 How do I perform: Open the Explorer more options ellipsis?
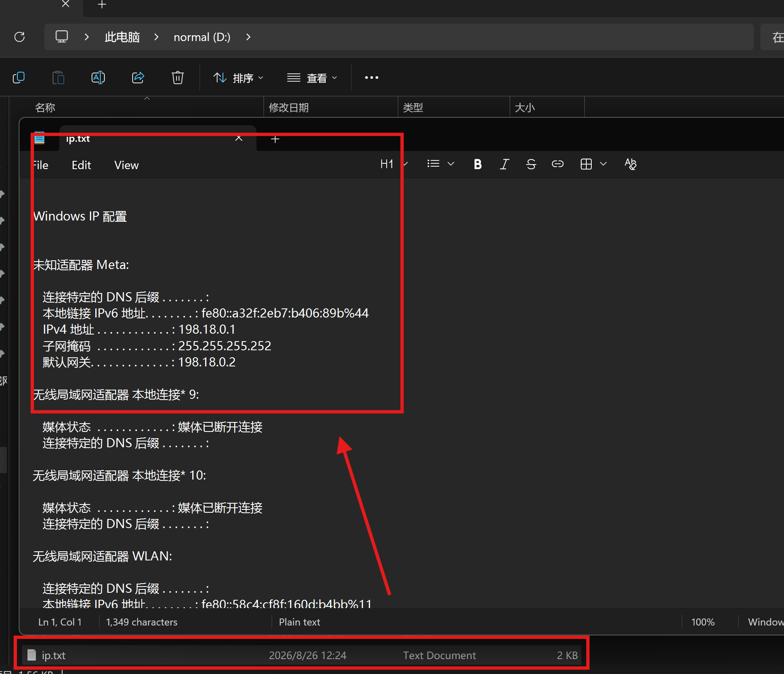(x=372, y=78)
